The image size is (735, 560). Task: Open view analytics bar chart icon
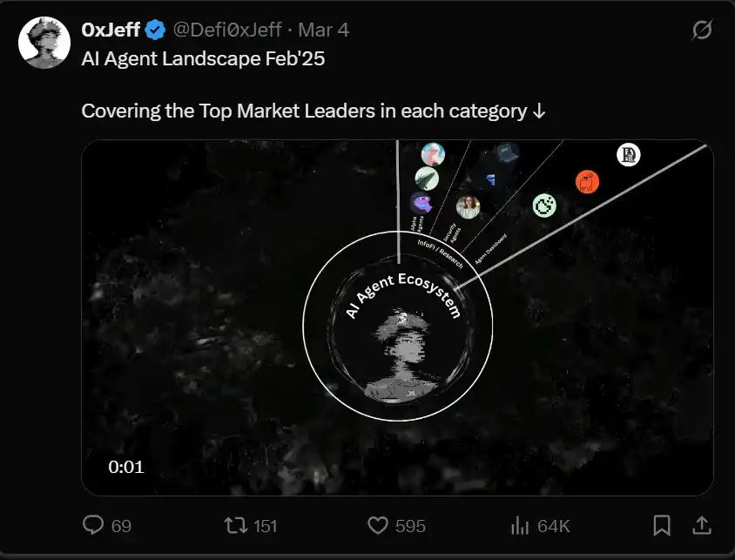point(520,525)
